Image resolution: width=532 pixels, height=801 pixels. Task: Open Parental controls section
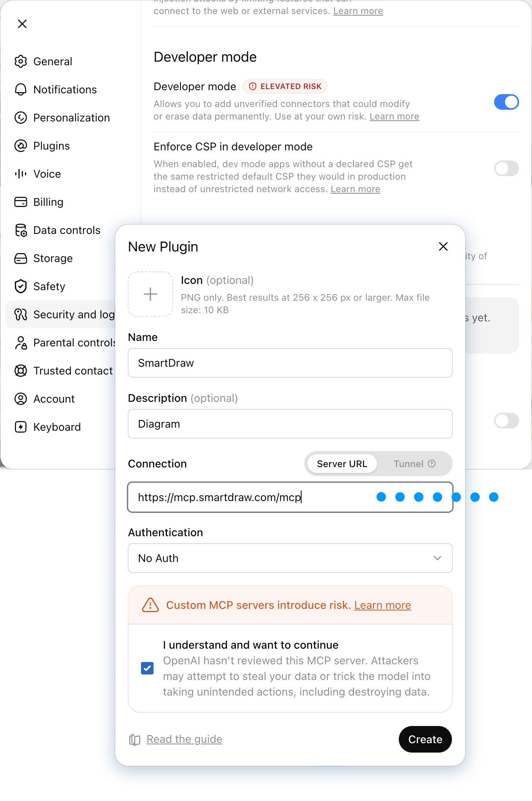point(74,343)
